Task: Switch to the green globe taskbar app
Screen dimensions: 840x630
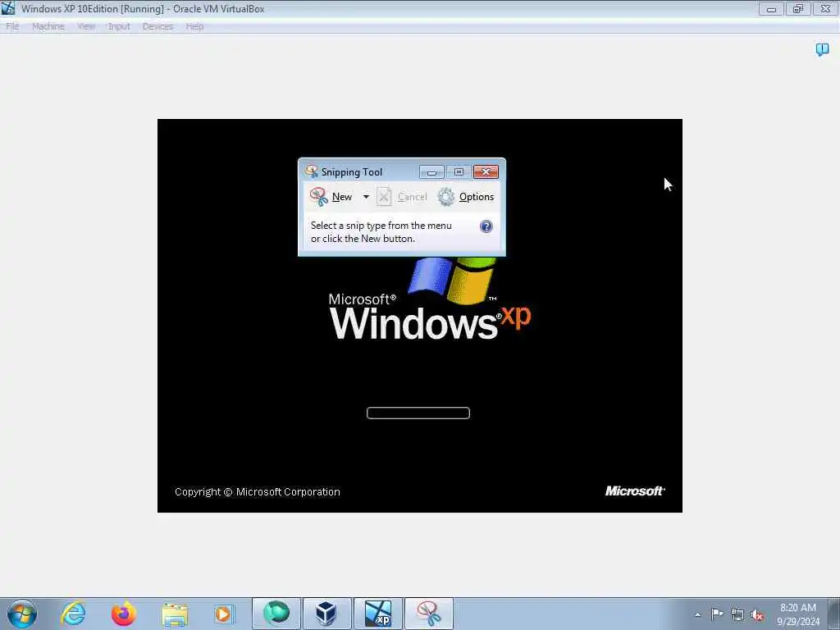Action: [276, 614]
